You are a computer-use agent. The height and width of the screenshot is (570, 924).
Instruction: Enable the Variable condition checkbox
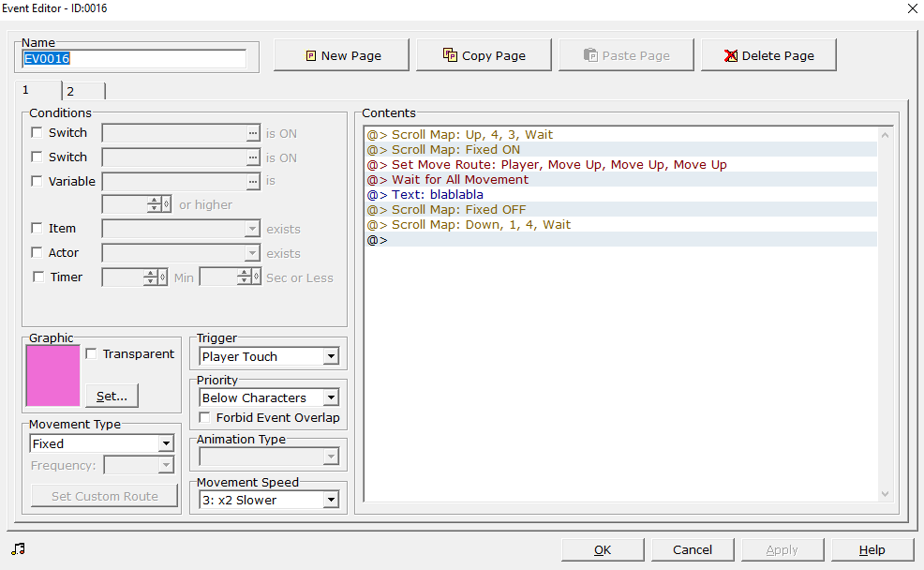[37, 181]
